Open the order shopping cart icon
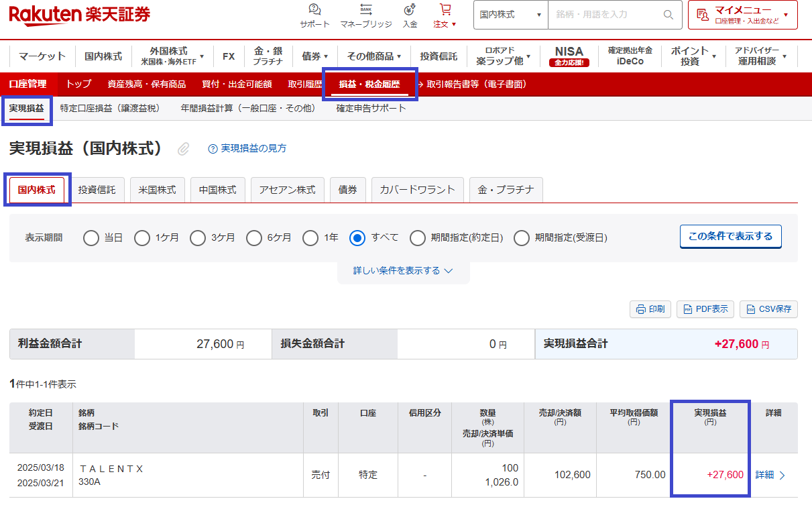This screenshot has height=505, width=812. [445, 10]
